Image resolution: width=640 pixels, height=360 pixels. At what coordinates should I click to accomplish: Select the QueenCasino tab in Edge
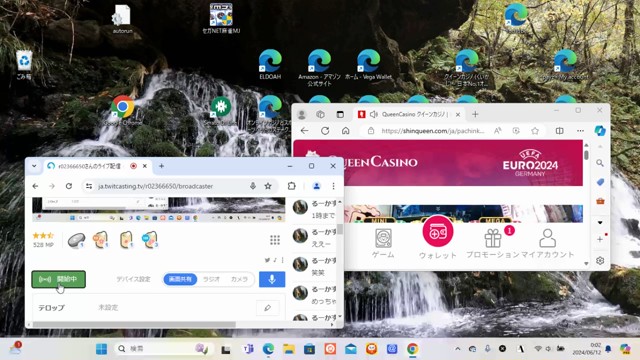point(410,114)
